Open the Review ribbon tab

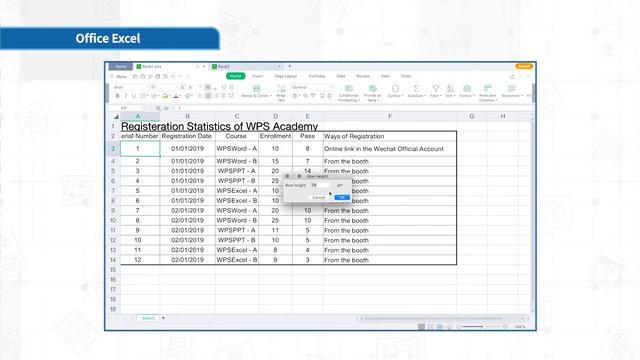tap(363, 76)
